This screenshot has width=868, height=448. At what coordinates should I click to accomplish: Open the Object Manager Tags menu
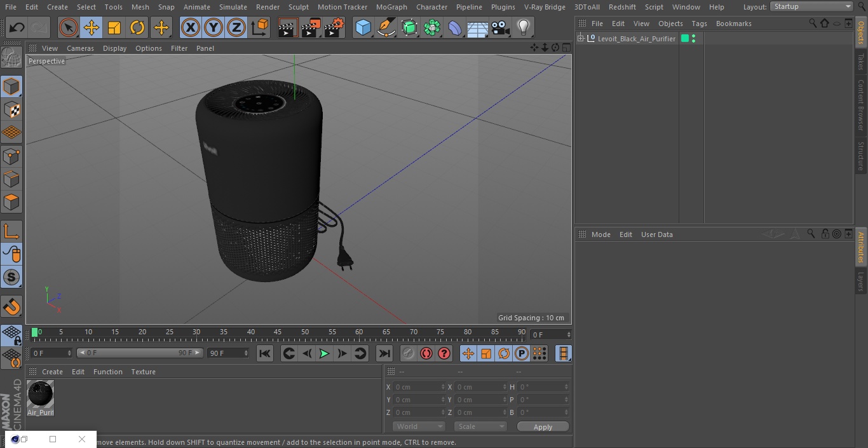tap(699, 24)
